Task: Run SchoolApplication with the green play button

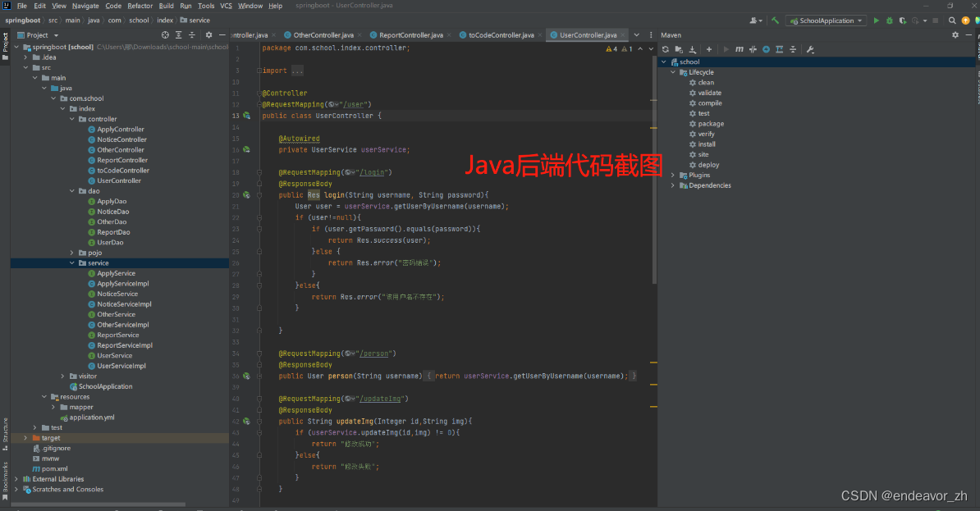Action: click(x=877, y=21)
